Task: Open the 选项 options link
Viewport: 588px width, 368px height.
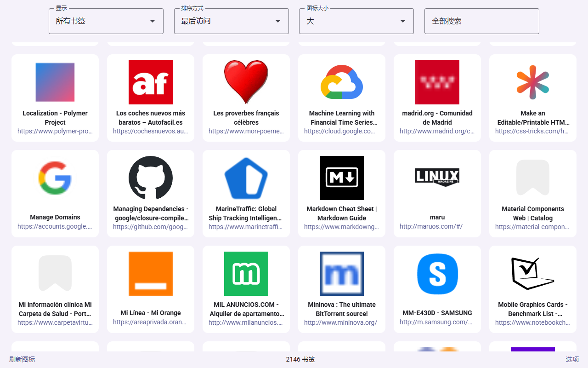Action: point(572,359)
